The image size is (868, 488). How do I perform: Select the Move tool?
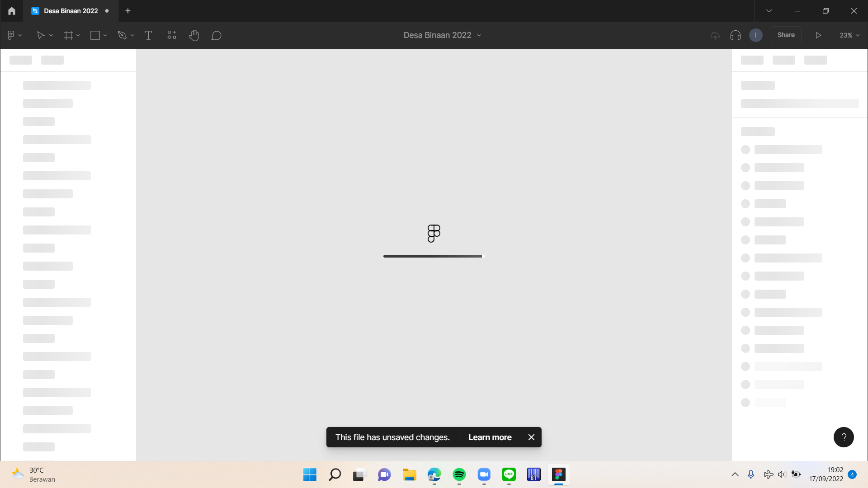[40, 35]
